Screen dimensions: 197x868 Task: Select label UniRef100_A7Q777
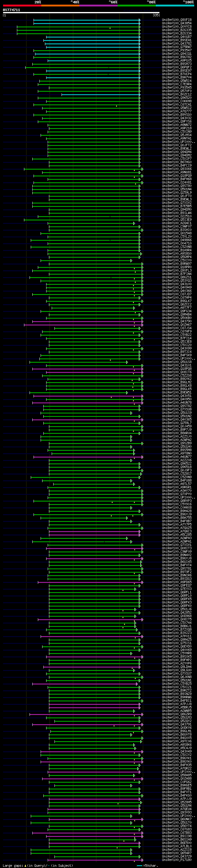(177, 111)
